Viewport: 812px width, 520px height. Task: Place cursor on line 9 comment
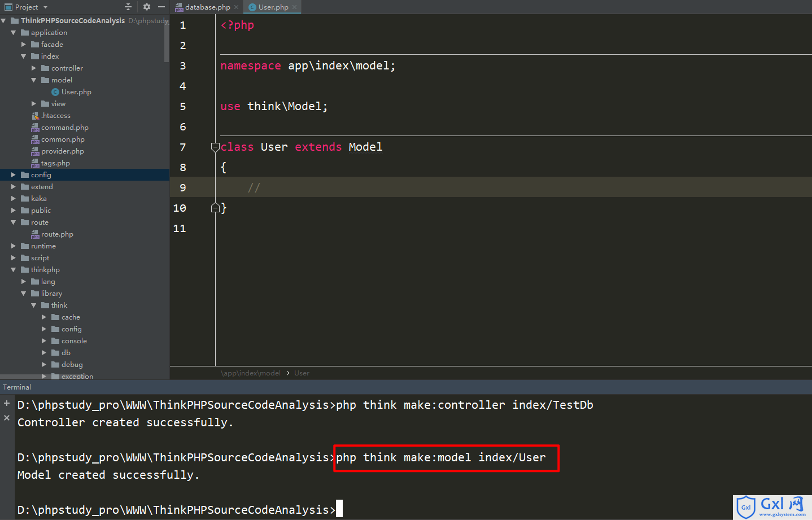click(x=254, y=187)
